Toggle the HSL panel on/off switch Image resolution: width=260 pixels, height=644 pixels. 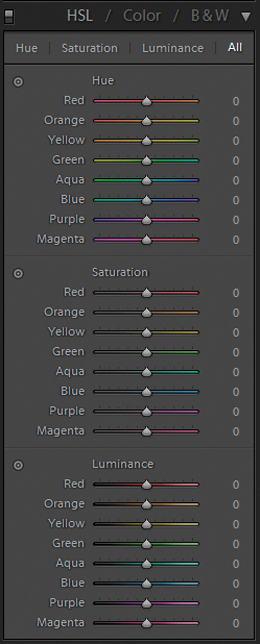pos(9,17)
